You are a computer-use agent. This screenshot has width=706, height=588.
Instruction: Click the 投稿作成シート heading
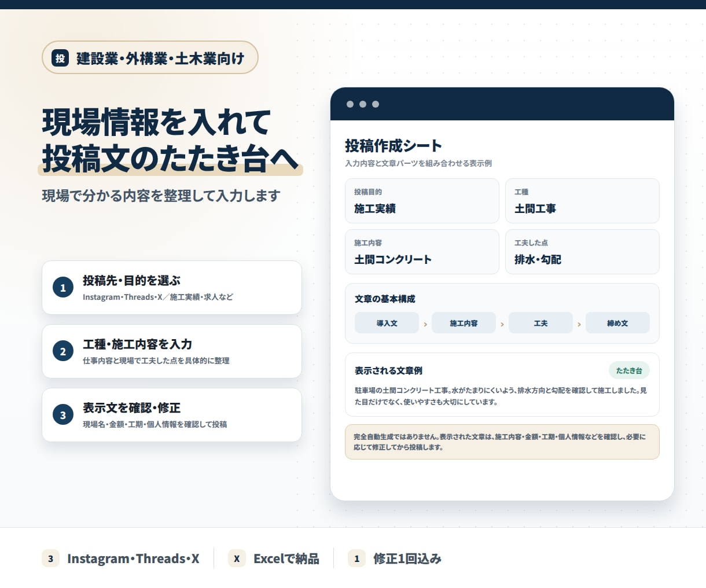[394, 146]
